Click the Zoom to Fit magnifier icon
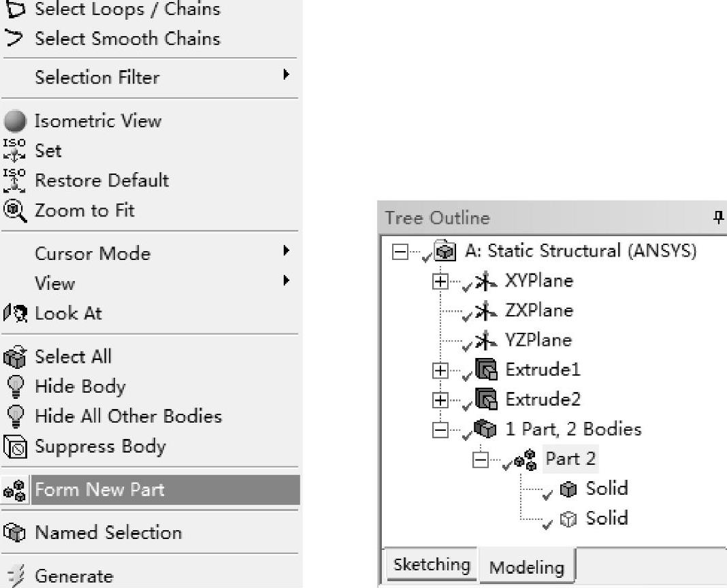The height and width of the screenshot is (588, 727). (14, 210)
